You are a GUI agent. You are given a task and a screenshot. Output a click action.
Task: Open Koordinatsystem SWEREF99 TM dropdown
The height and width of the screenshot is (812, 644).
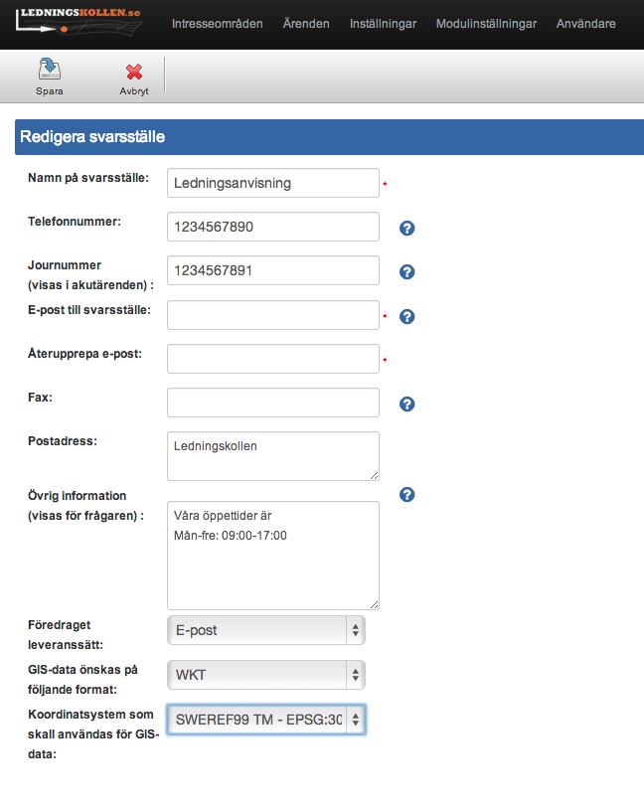pos(266,720)
